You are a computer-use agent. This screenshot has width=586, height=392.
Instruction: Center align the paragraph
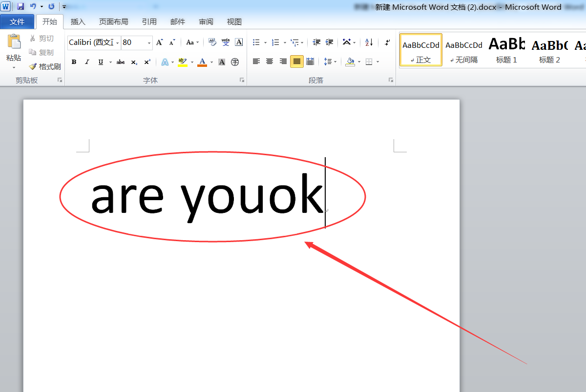tap(270, 62)
